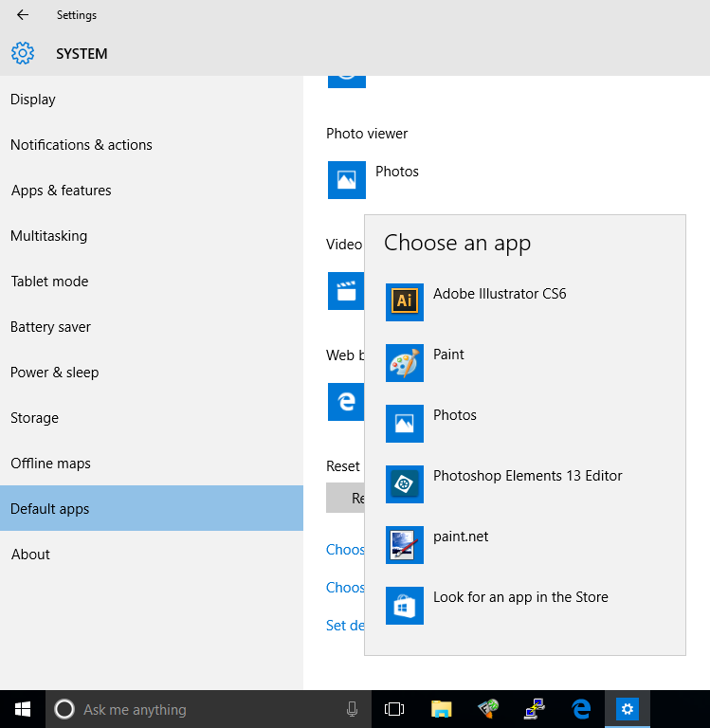Viewport: 710px width, 728px height.
Task: Click the Cortana circle icon
Action: [x=64, y=709]
